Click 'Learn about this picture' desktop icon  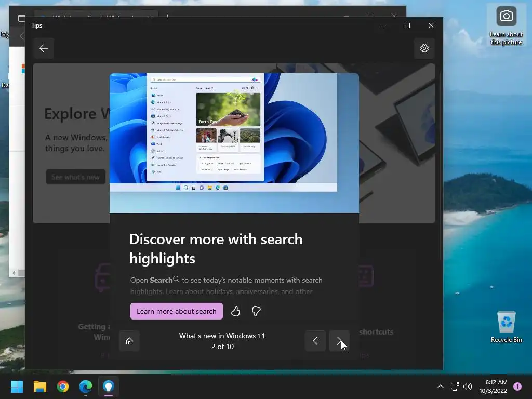point(506,26)
